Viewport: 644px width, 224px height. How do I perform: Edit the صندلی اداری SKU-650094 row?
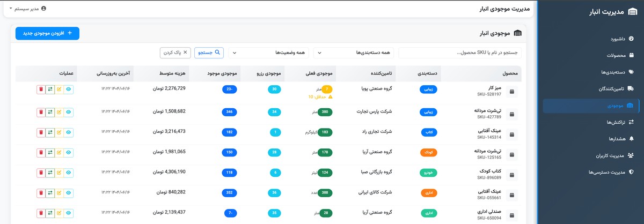pos(59,213)
